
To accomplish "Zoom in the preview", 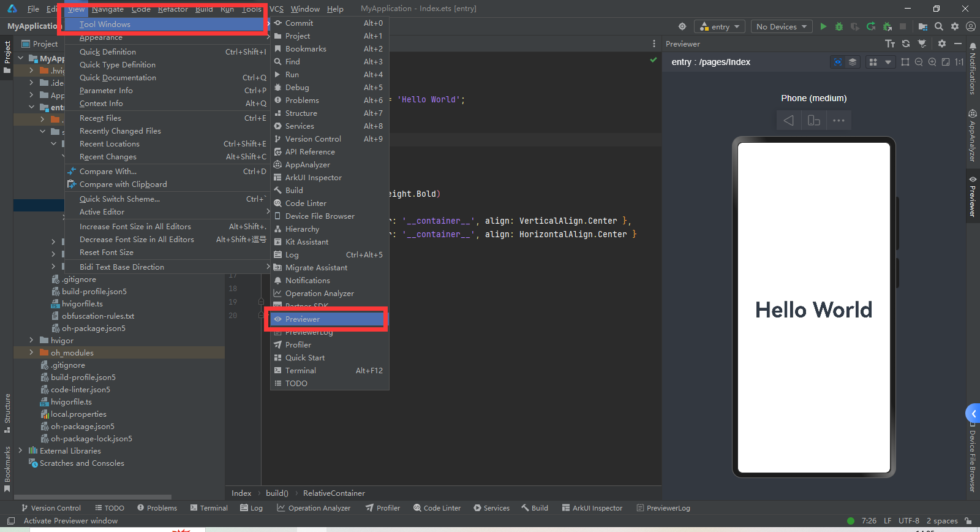I will 932,62.
